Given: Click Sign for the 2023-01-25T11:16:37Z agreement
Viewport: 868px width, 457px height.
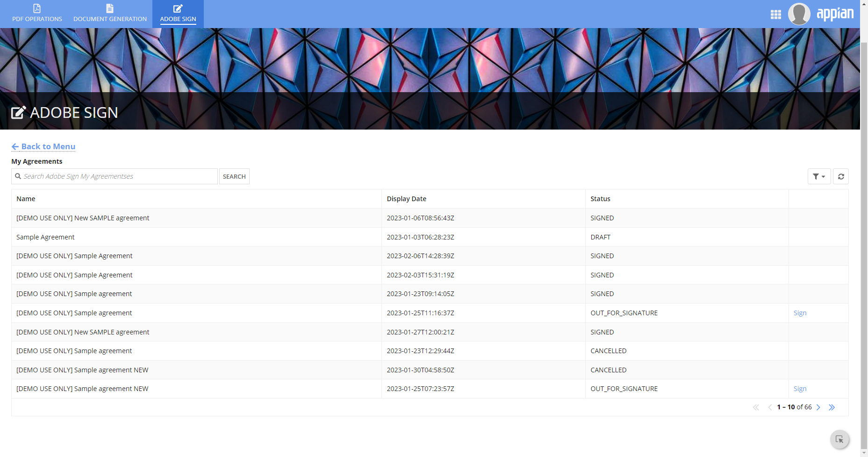Looking at the screenshot, I should click(x=800, y=313).
